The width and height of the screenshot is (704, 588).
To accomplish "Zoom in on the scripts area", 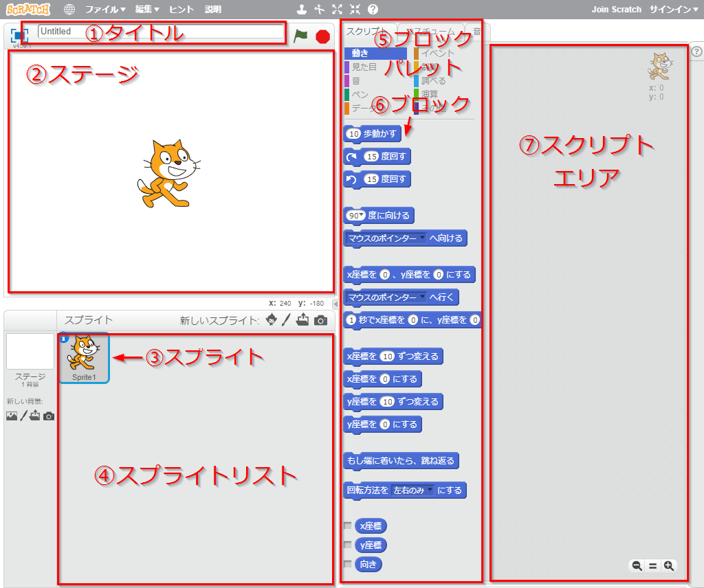I will coord(668,566).
